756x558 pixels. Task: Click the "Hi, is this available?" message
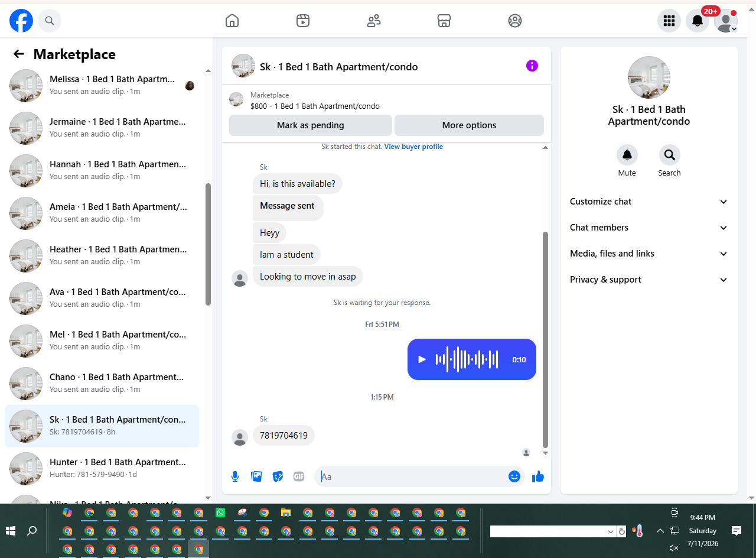(298, 184)
